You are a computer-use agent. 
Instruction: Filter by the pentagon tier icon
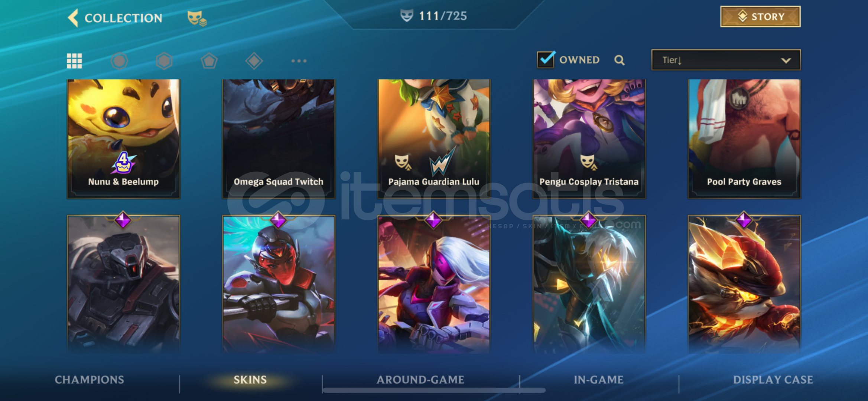coord(209,61)
